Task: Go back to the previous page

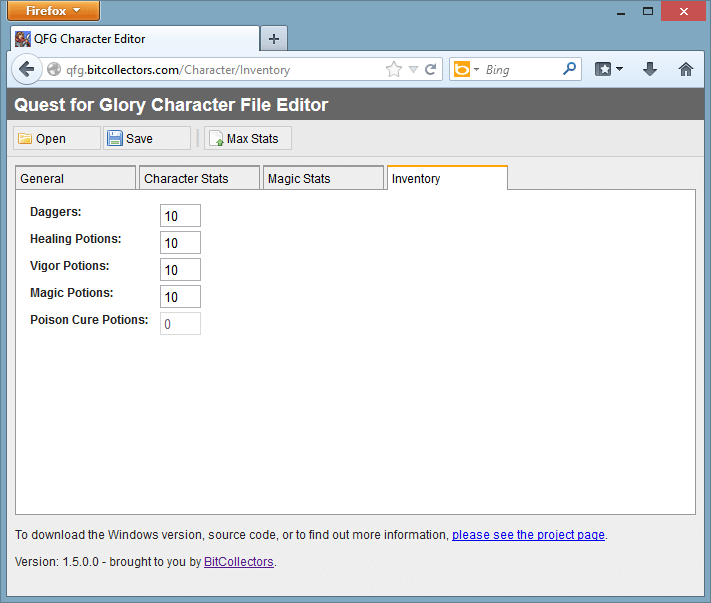Action: pos(27,69)
